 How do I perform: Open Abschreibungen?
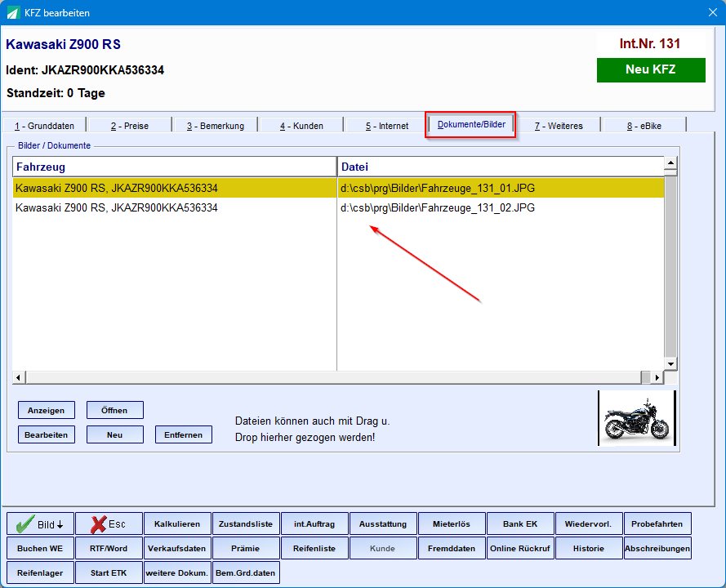657,548
